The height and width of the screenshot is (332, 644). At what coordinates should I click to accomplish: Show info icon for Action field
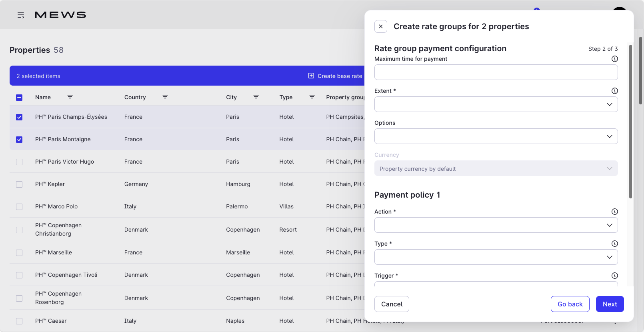point(615,212)
